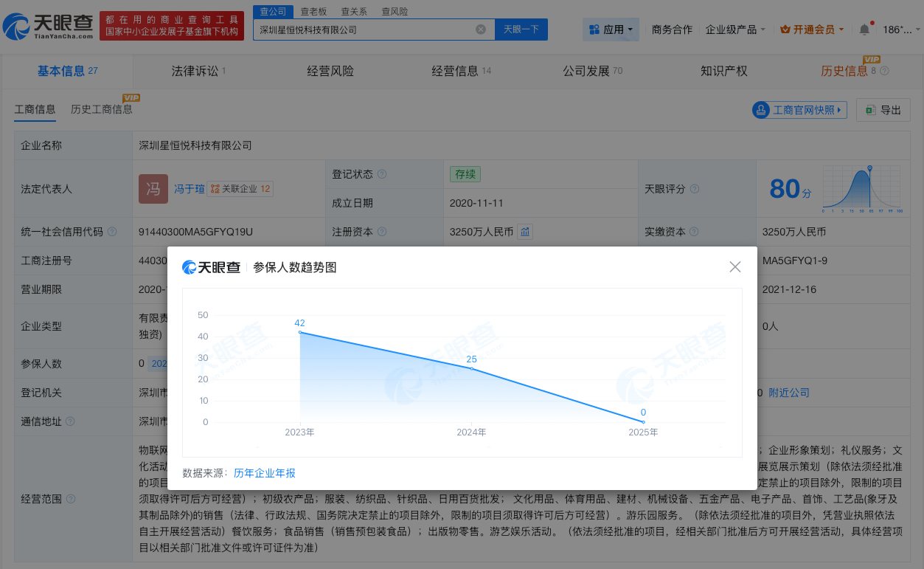Viewport: 924px width, 569px height.
Task: Click the trend icon next to 注册资本 amount
Action: tap(524, 232)
